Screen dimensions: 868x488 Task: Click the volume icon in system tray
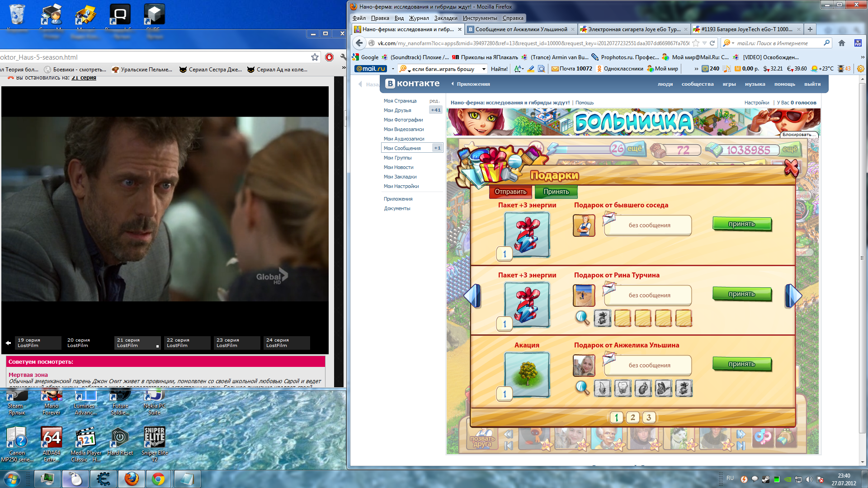click(x=809, y=479)
